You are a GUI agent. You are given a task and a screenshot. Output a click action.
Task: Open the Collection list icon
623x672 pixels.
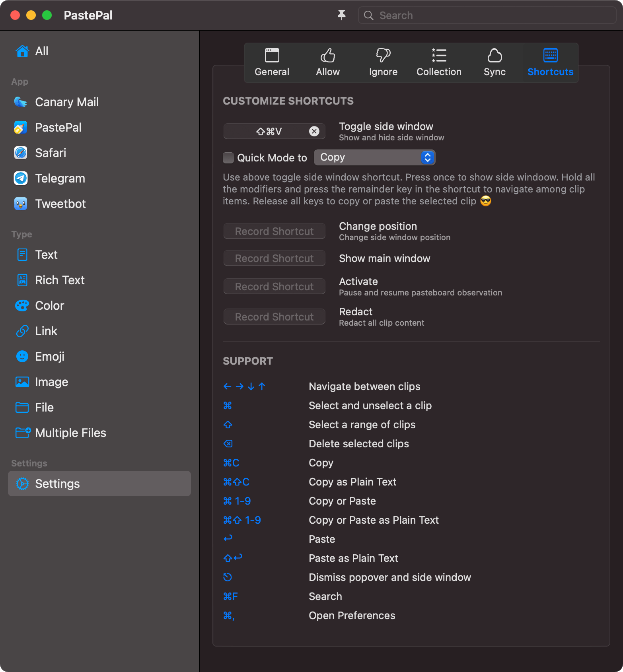pyautogui.click(x=439, y=55)
